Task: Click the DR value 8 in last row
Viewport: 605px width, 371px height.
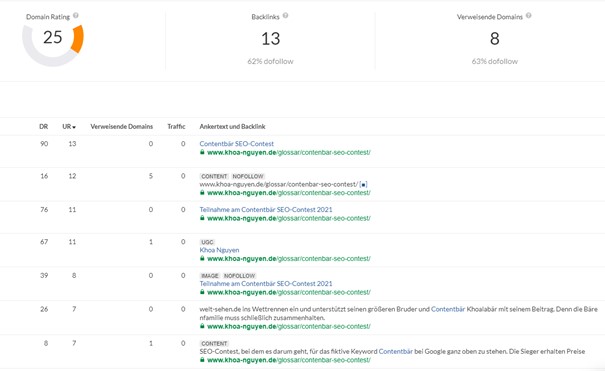Action: click(46, 343)
